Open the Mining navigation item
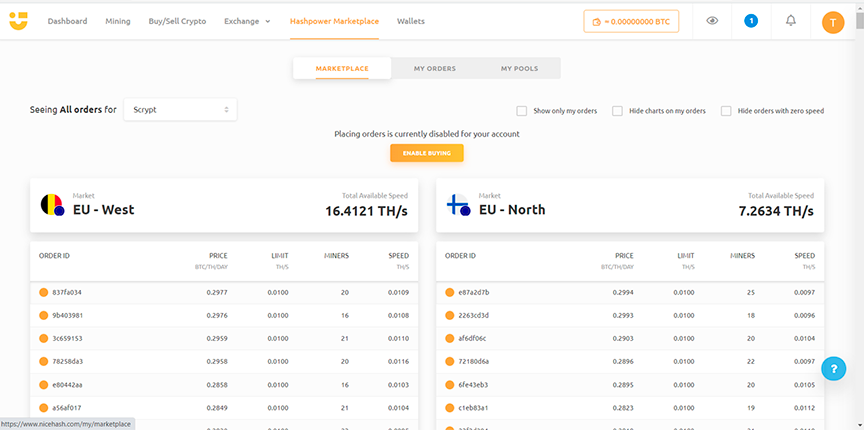864x430 pixels. (118, 22)
